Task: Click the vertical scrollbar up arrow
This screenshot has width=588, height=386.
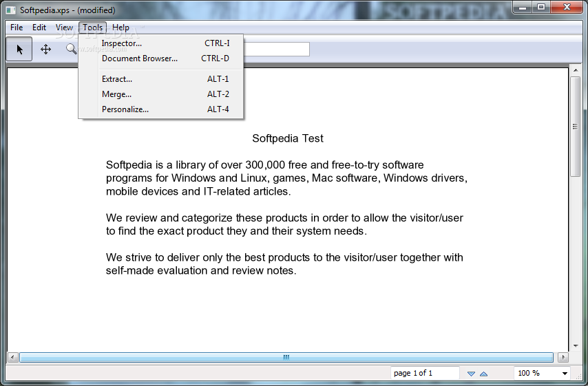Action: (x=575, y=70)
